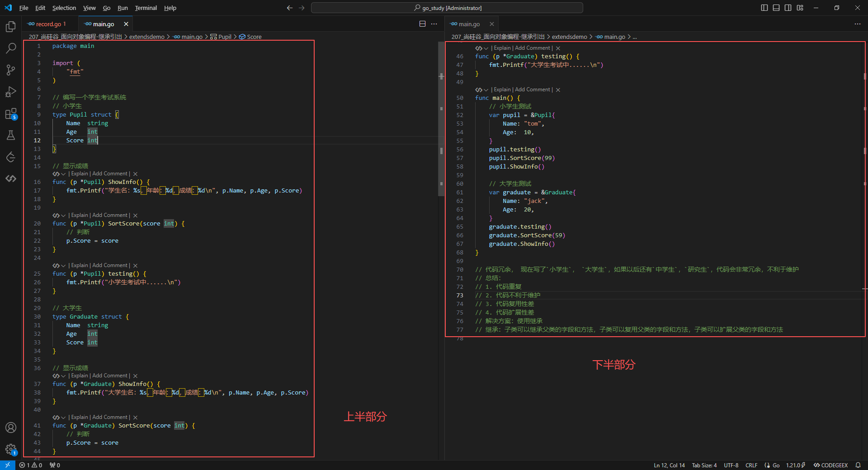Split the left editor group

click(x=422, y=24)
